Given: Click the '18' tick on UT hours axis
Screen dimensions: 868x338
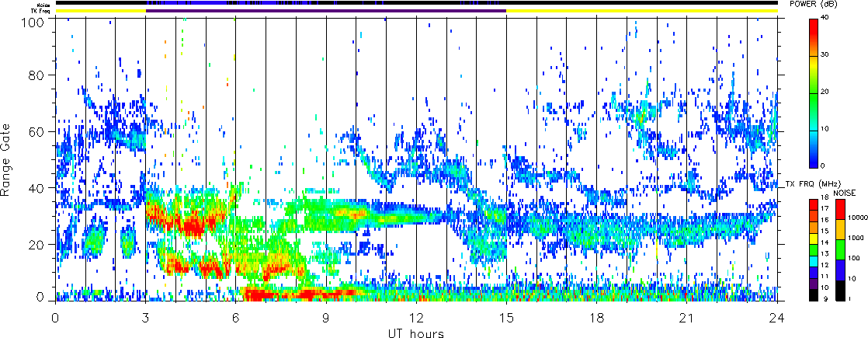Looking at the screenshot, I should [597, 319].
